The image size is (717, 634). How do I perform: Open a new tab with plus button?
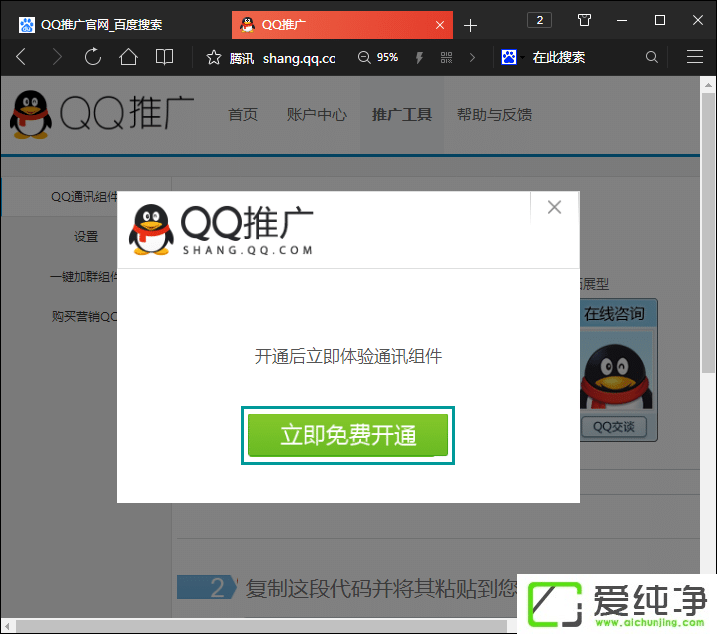(x=470, y=25)
